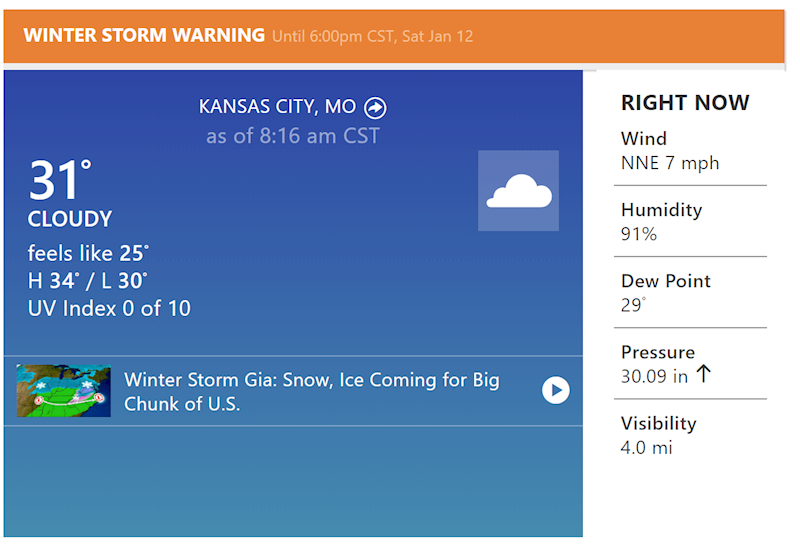Image resolution: width=800 pixels, height=546 pixels.
Task: Click the RIGHT NOW panel heading
Action: point(685,103)
